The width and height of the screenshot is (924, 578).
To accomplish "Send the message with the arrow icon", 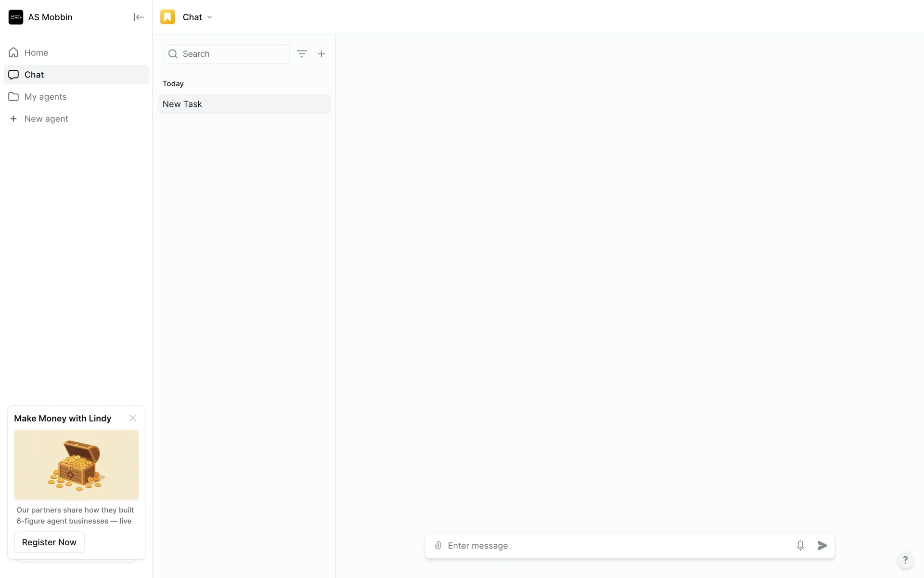I will (x=822, y=545).
